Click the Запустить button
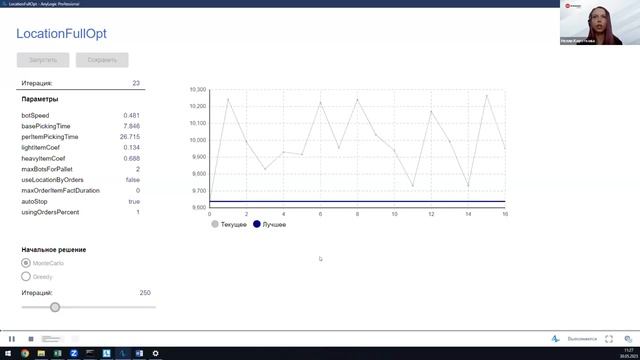Viewport: 640px width, 360px height. coord(43,60)
